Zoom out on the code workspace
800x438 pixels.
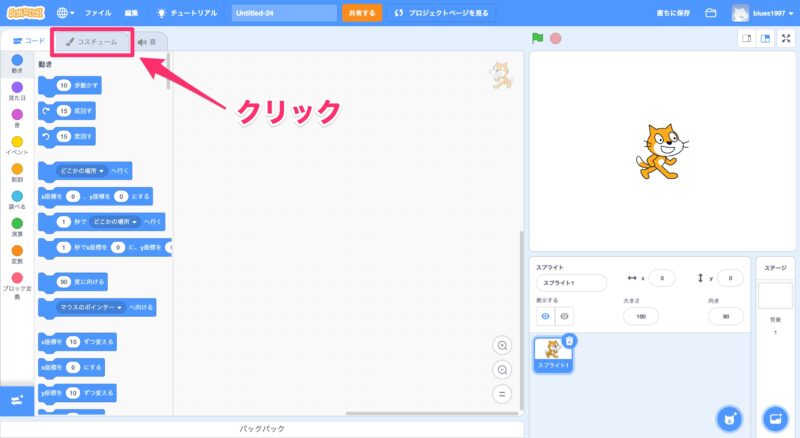point(502,369)
